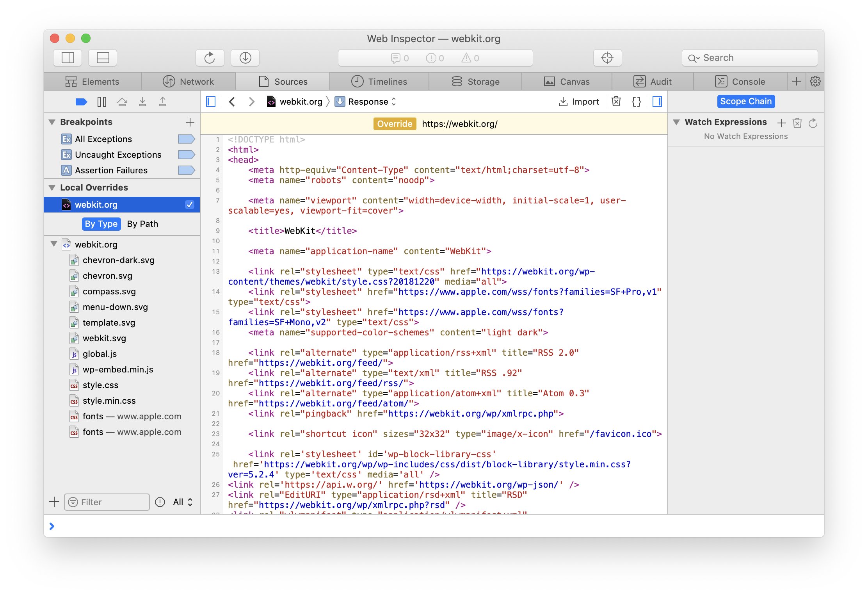Image resolution: width=868 pixels, height=595 pixels.
Task: Uncheck the webkit.org local override checkbox
Action: 190,205
